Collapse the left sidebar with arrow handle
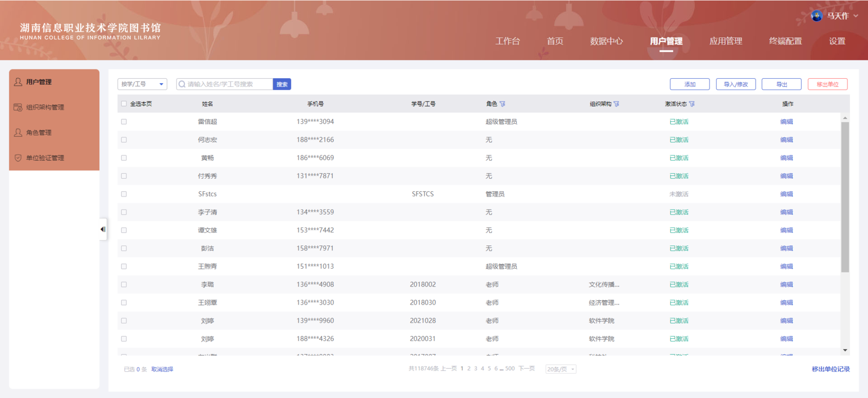This screenshot has width=868, height=398. pyautogui.click(x=103, y=229)
